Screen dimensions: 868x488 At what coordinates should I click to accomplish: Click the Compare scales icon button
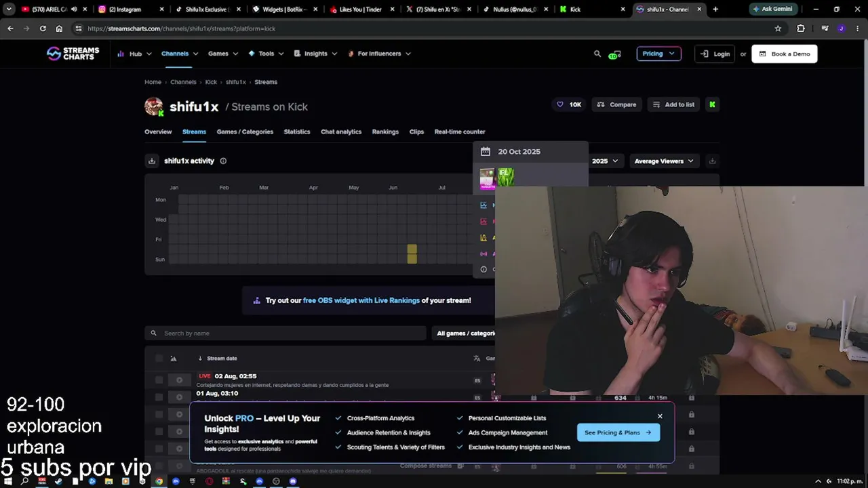point(616,104)
